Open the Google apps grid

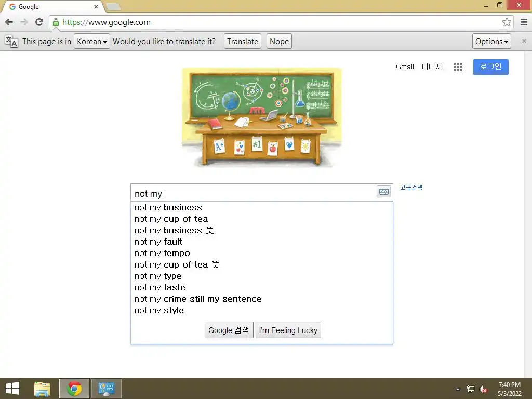click(x=457, y=67)
